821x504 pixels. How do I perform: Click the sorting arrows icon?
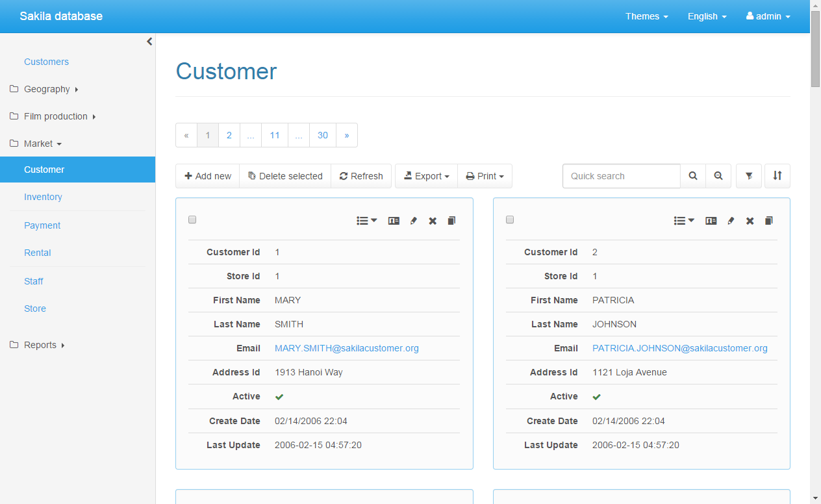(777, 175)
